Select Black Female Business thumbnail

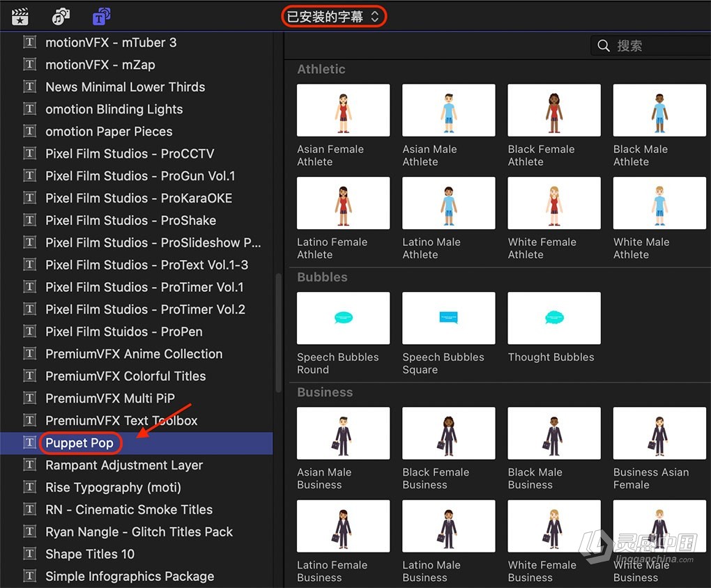coord(448,433)
